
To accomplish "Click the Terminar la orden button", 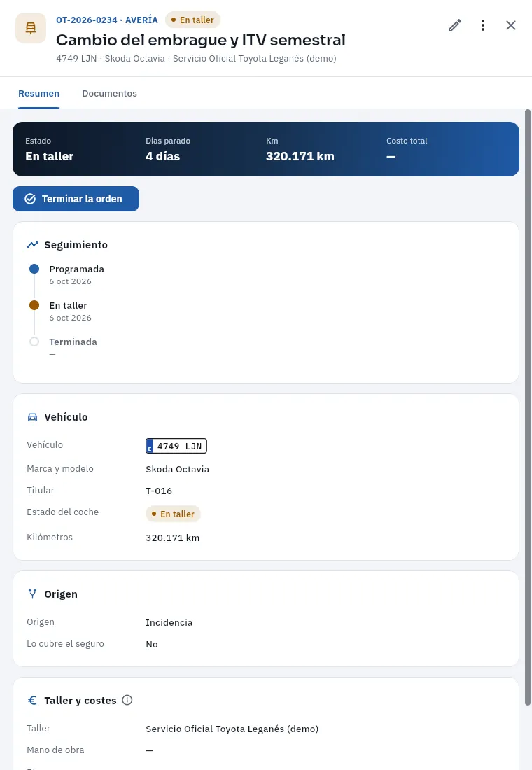I will pos(76,199).
